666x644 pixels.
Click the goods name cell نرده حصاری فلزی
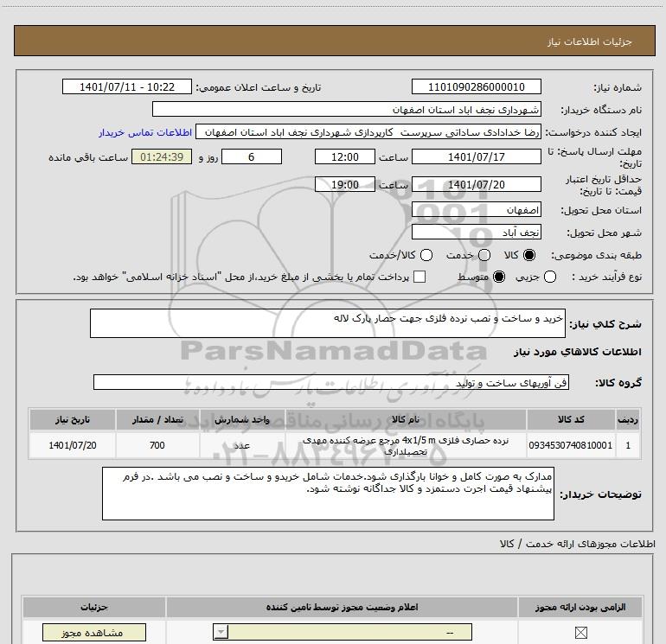(406, 446)
